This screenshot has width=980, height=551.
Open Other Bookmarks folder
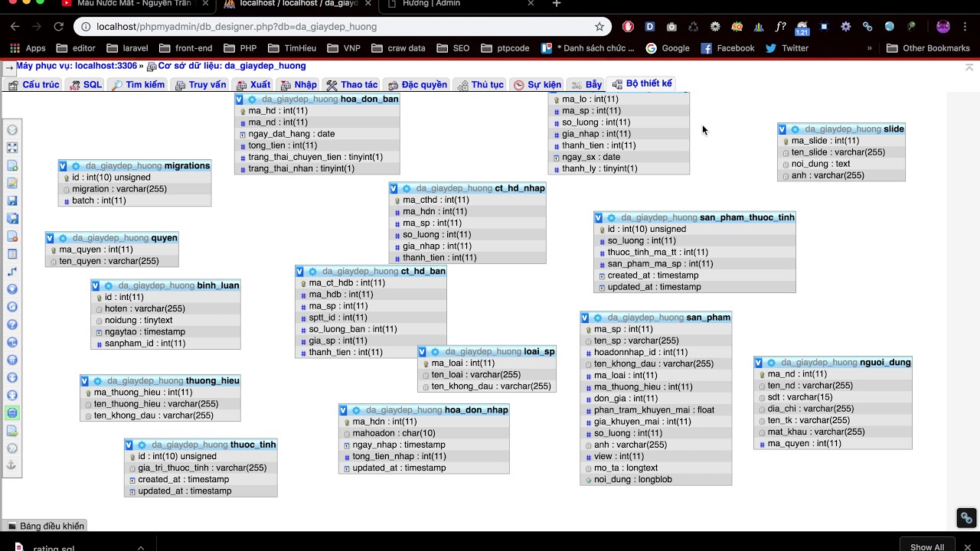tap(928, 47)
